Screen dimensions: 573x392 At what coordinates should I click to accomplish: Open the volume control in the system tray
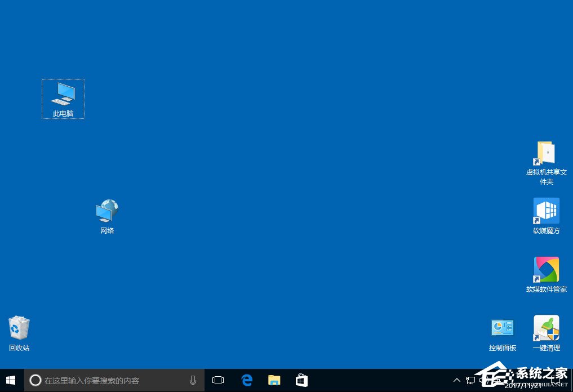pyautogui.click(x=483, y=380)
